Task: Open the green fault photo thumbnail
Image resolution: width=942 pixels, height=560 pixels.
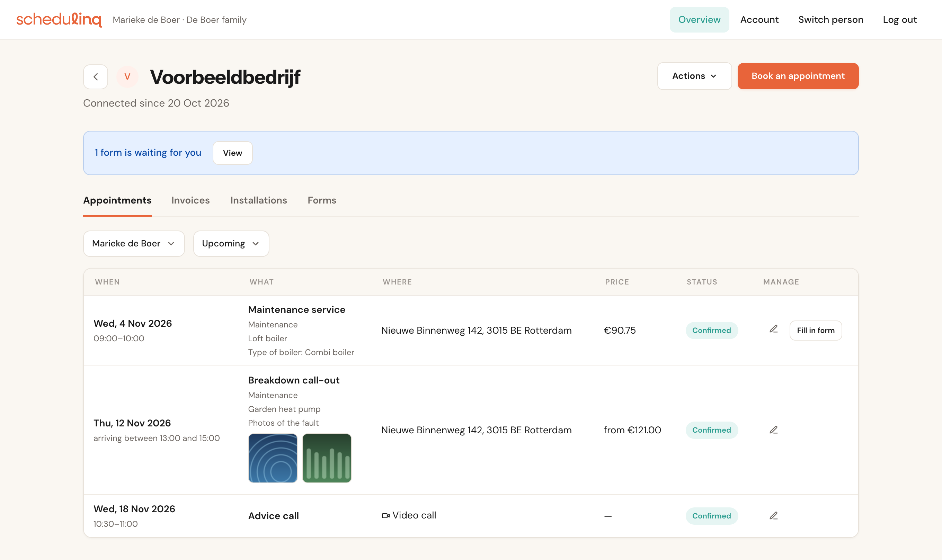Action: pyautogui.click(x=327, y=458)
